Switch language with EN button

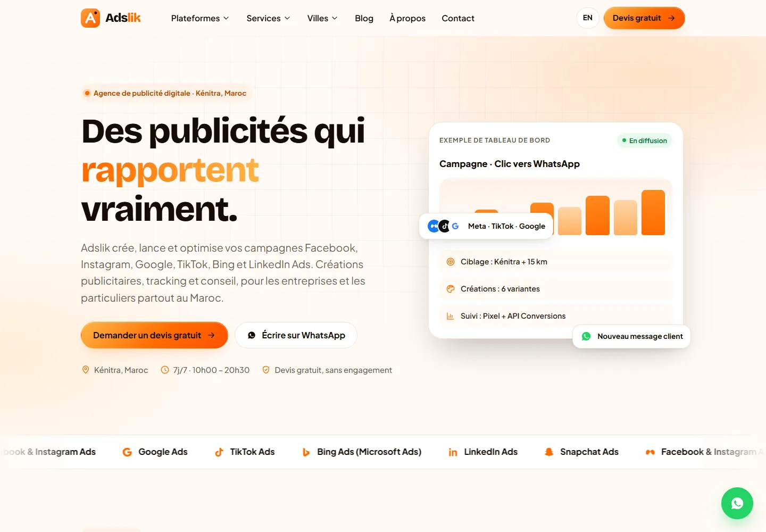pos(588,18)
